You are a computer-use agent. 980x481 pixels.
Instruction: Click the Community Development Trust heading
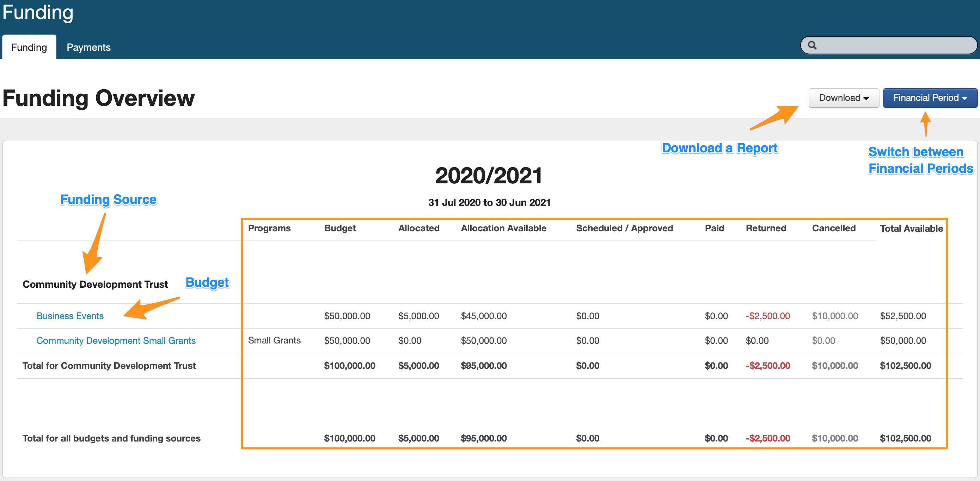[95, 284]
